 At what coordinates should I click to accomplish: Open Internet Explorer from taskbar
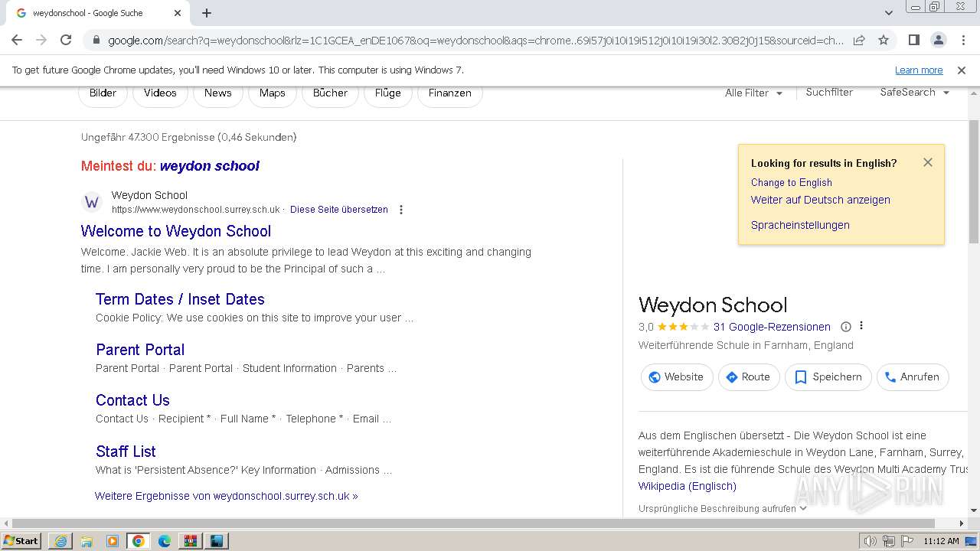[60, 541]
